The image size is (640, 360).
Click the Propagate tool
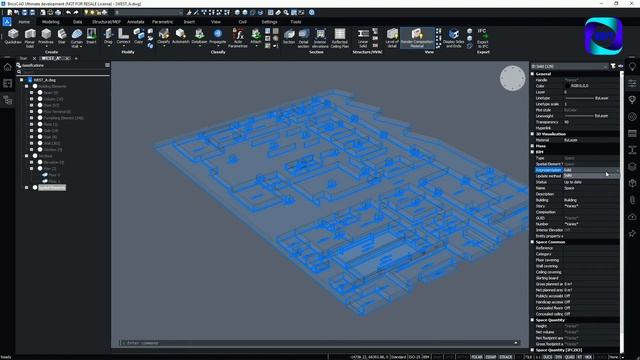218,36
